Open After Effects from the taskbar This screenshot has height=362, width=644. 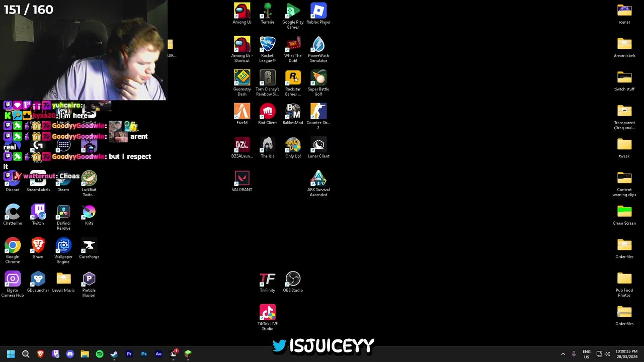pos(158,354)
